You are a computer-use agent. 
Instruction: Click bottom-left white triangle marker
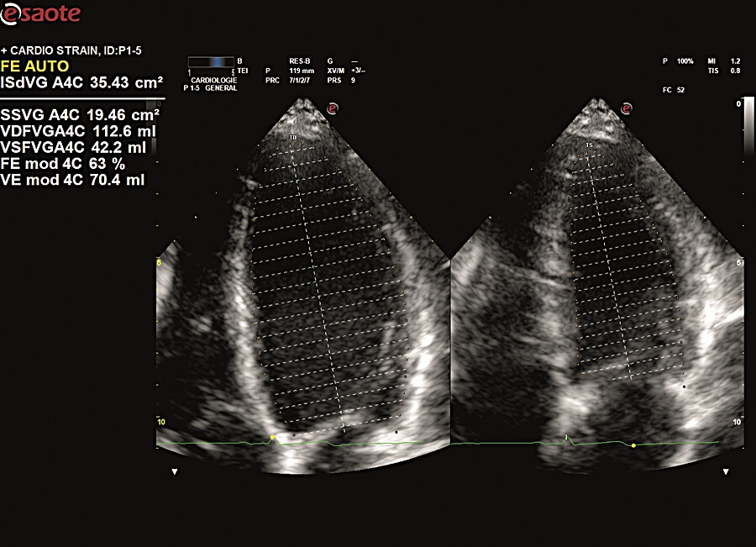pyautogui.click(x=175, y=472)
